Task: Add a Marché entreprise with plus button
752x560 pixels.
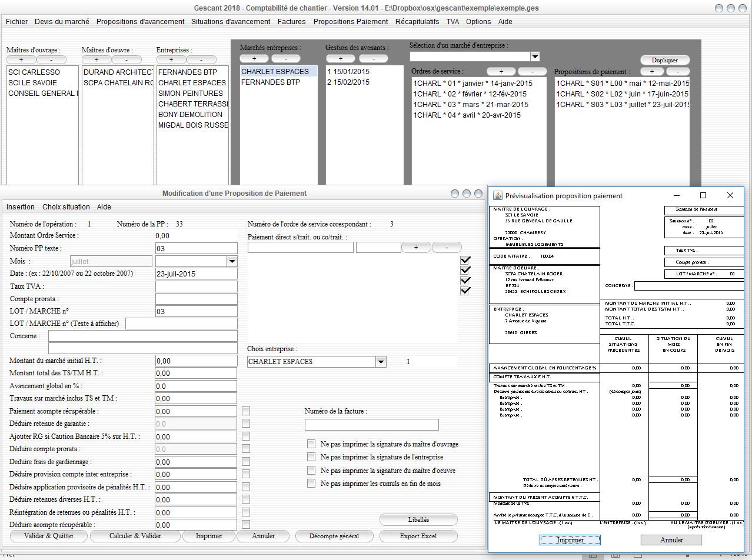Action: click(254, 58)
